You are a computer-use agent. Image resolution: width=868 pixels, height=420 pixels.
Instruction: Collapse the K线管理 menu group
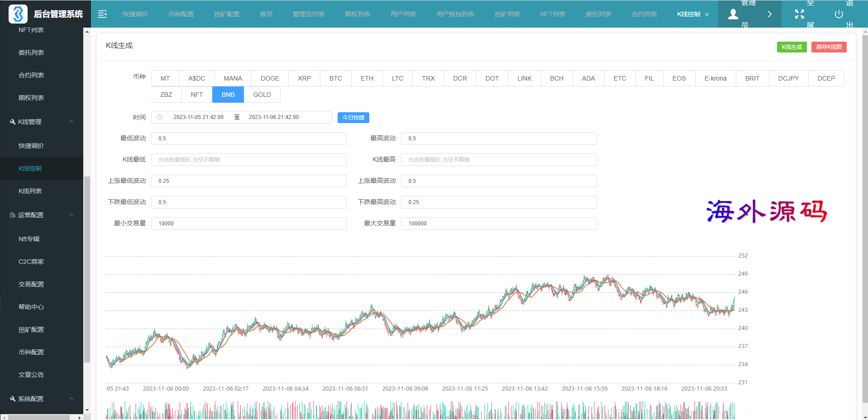[72, 122]
